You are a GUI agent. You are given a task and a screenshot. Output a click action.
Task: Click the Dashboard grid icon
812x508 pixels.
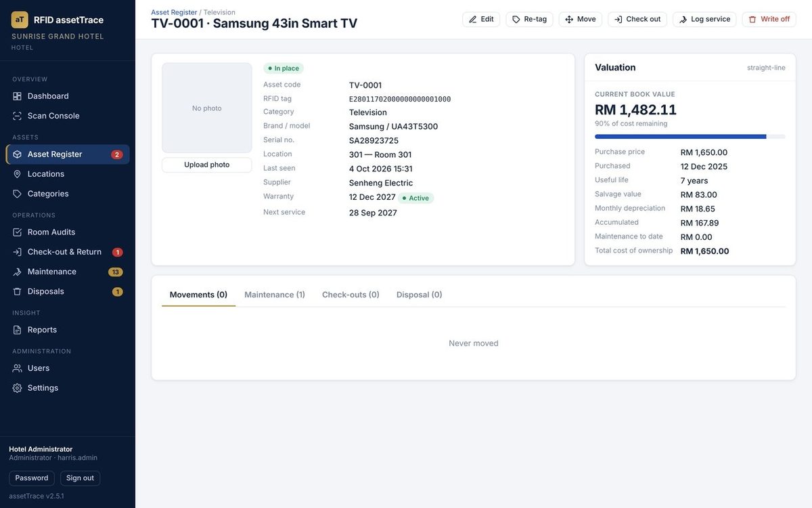pos(18,96)
